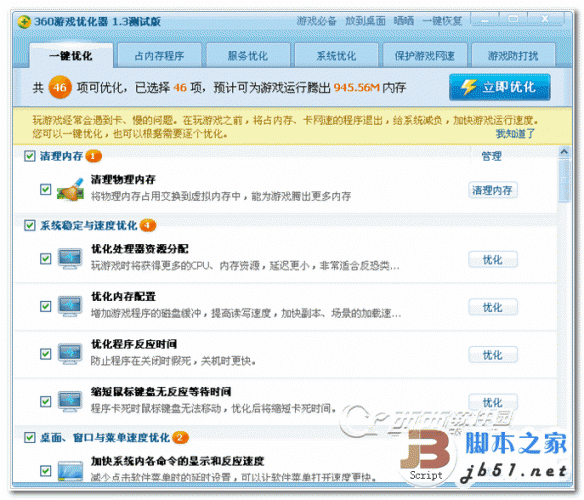Click the monitor icon beside 优化内存配置
584x500 pixels.
(x=70, y=306)
